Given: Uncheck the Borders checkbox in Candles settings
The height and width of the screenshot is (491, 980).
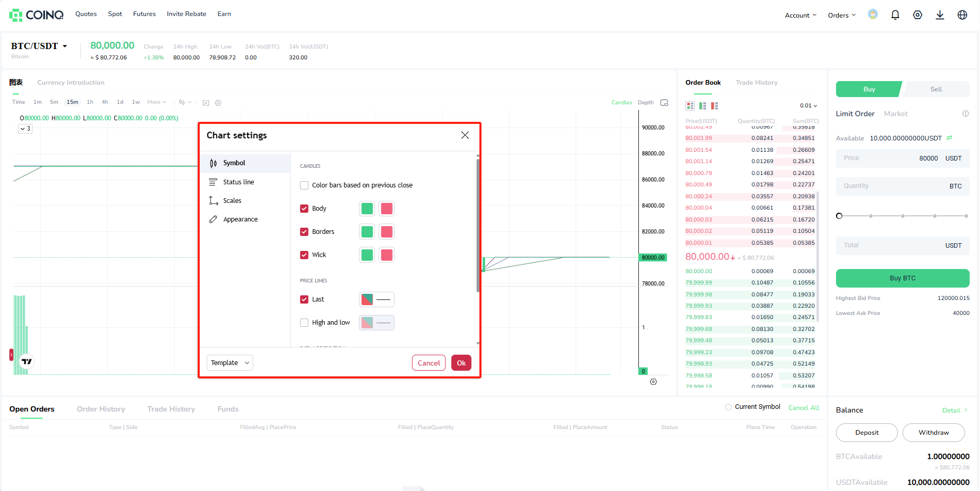Looking at the screenshot, I should (304, 231).
